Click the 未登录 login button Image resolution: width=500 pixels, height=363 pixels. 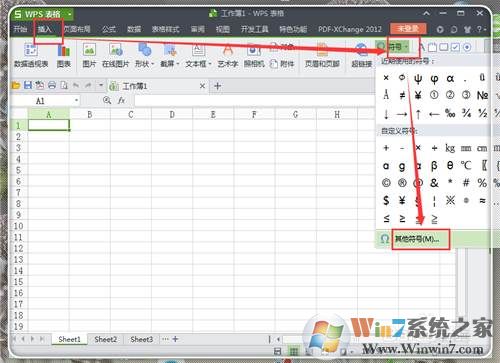pyautogui.click(x=408, y=29)
